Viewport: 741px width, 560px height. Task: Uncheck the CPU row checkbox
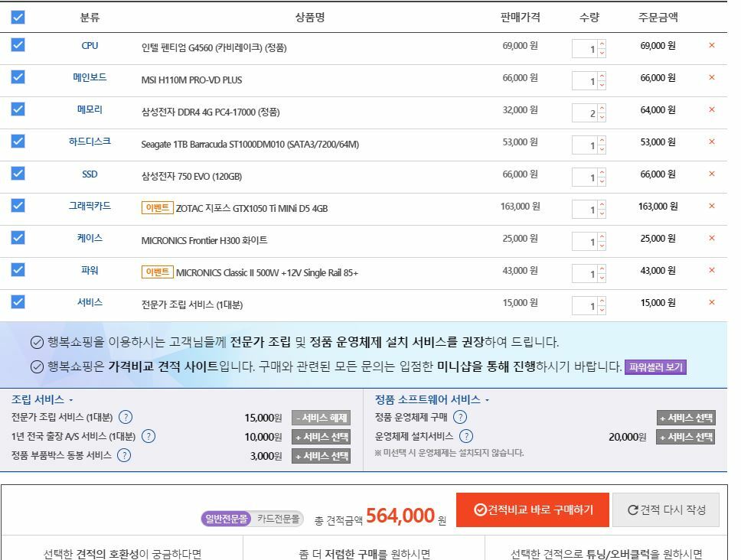point(18,45)
